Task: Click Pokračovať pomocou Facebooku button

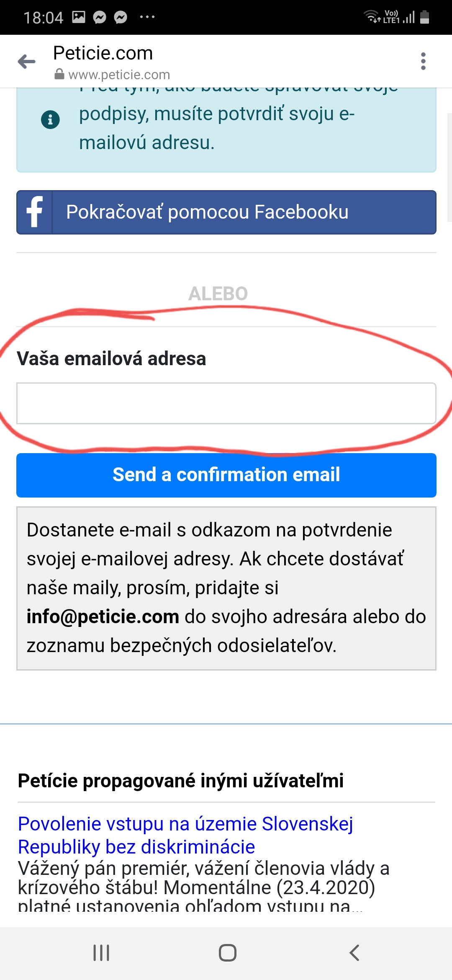Action: (x=226, y=212)
